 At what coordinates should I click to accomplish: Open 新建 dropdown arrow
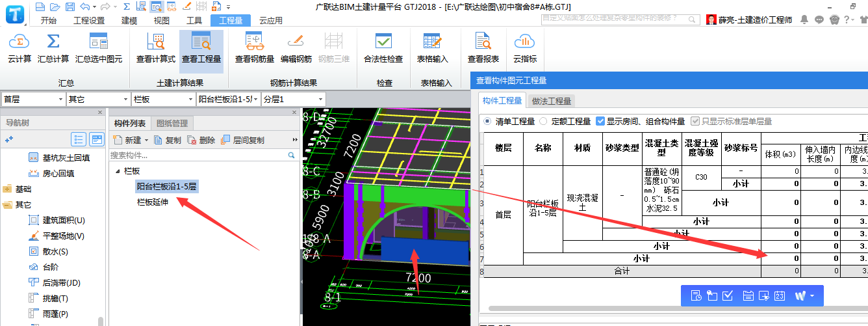coord(147,140)
